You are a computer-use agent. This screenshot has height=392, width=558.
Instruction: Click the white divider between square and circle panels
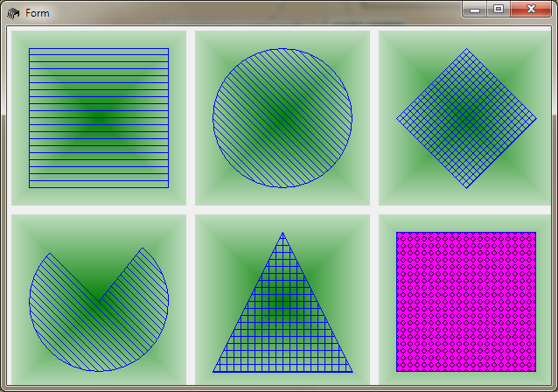click(191, 118)
